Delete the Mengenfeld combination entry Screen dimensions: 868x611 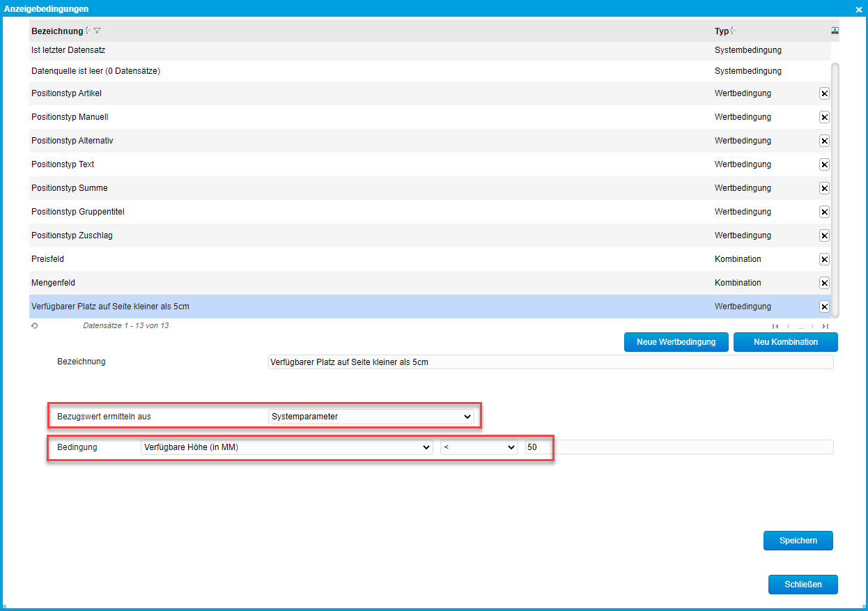(824, 284)
